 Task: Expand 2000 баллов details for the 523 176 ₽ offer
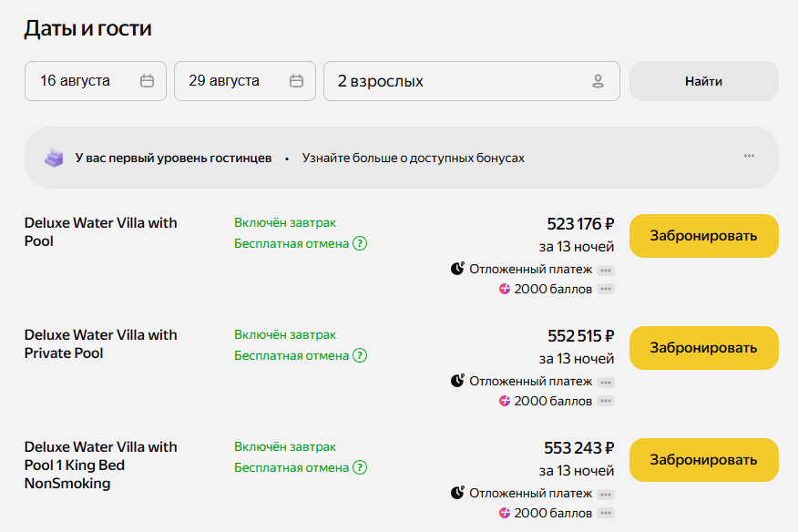click(x=606, y=290)
